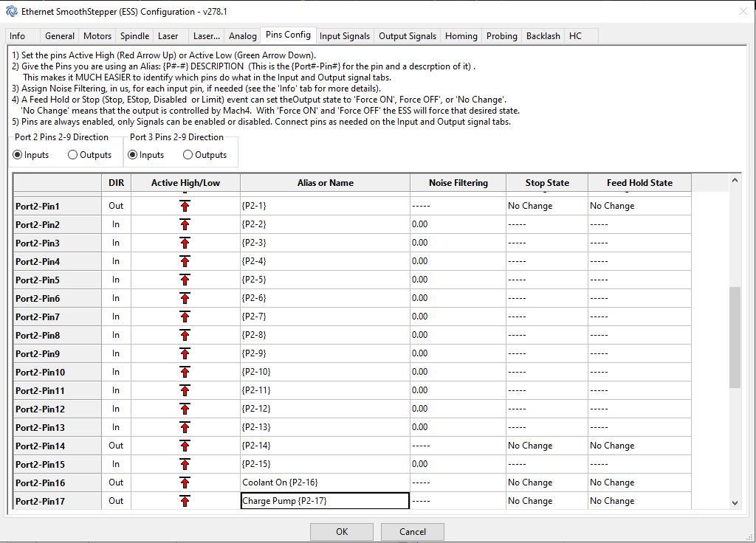Open the Homing tab

click(x=461, y=36)
